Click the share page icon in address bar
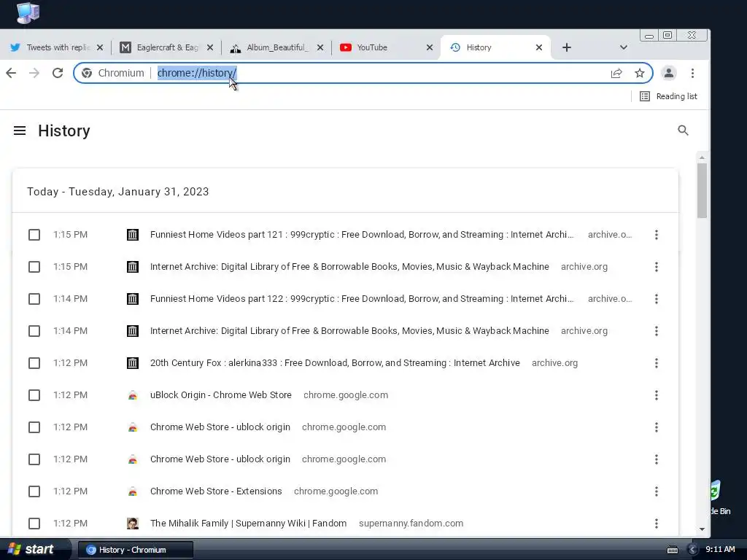This screenshot has width=747, height=560. pos(616,73)
